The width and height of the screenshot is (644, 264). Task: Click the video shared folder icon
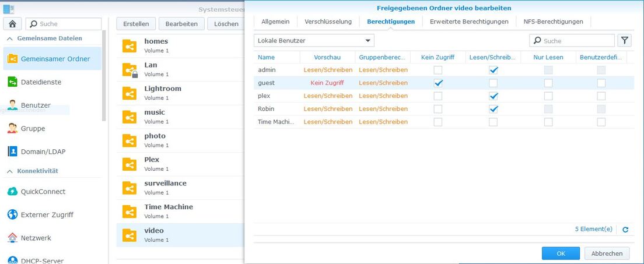129,235
